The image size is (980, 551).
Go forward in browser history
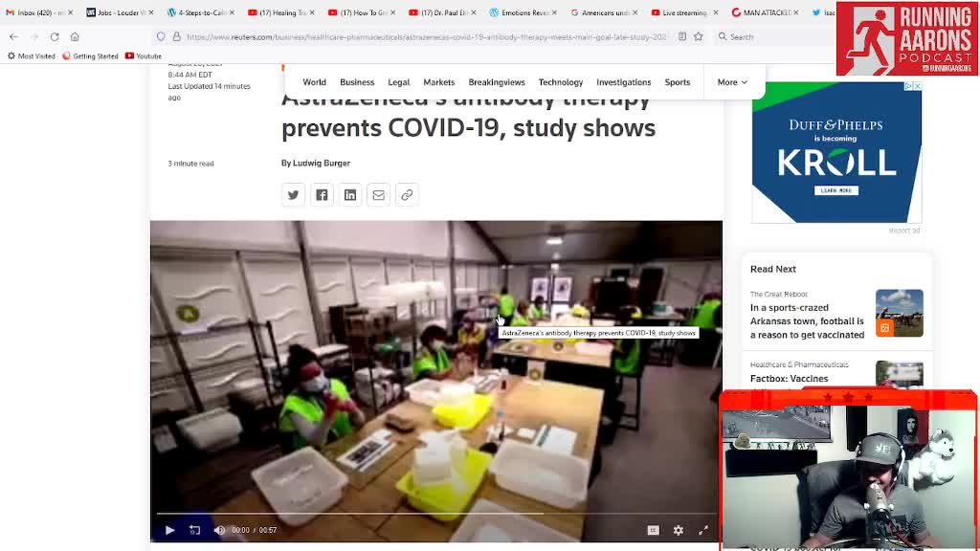34,37
